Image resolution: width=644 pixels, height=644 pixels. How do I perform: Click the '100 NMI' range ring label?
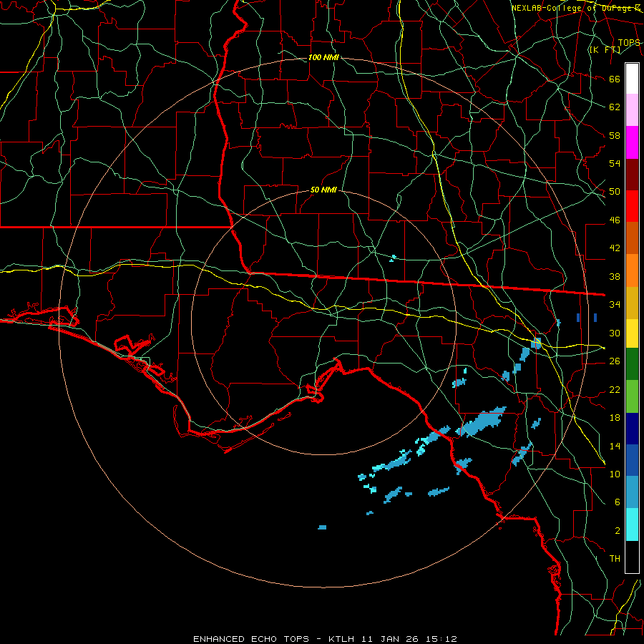pos(323,57)
